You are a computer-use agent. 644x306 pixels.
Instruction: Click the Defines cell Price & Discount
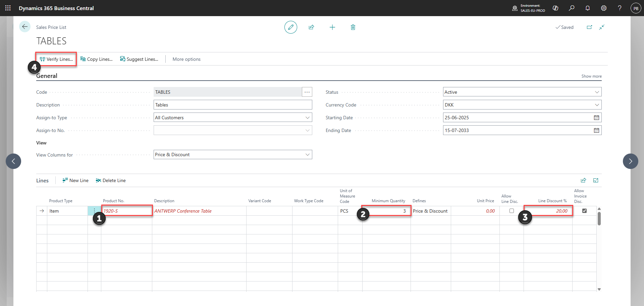431,211
